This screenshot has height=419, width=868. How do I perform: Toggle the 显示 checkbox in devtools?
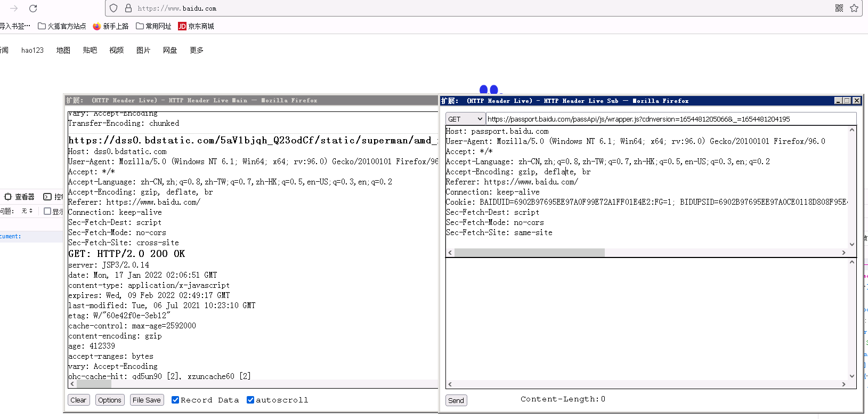(x=47, y=211)
